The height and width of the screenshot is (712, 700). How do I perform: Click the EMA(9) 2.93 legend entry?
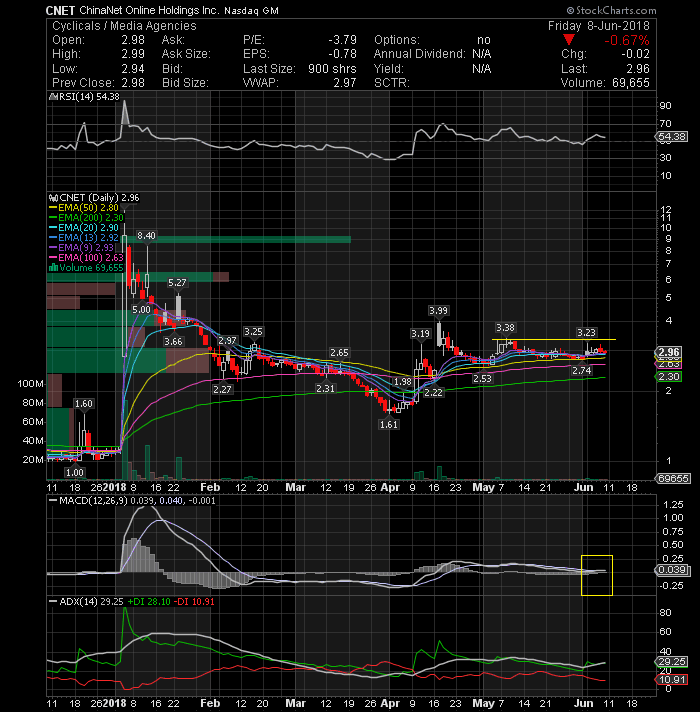click(82, 247)
